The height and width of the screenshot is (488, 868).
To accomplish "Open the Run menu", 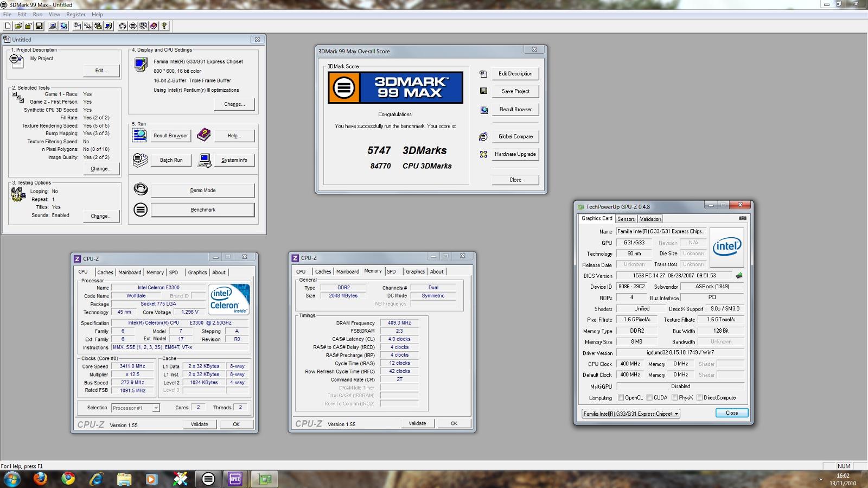I will [x=37, y=15].
